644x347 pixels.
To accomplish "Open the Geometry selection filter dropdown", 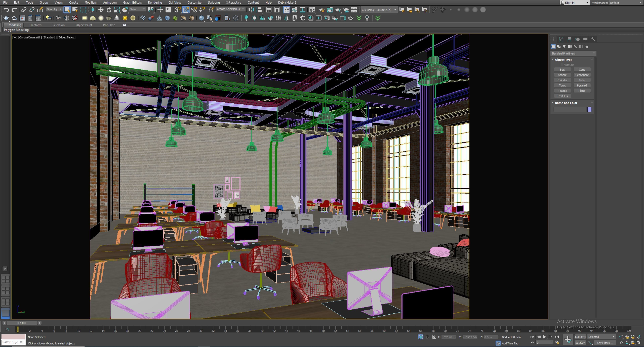I will [x=54, y=9].
